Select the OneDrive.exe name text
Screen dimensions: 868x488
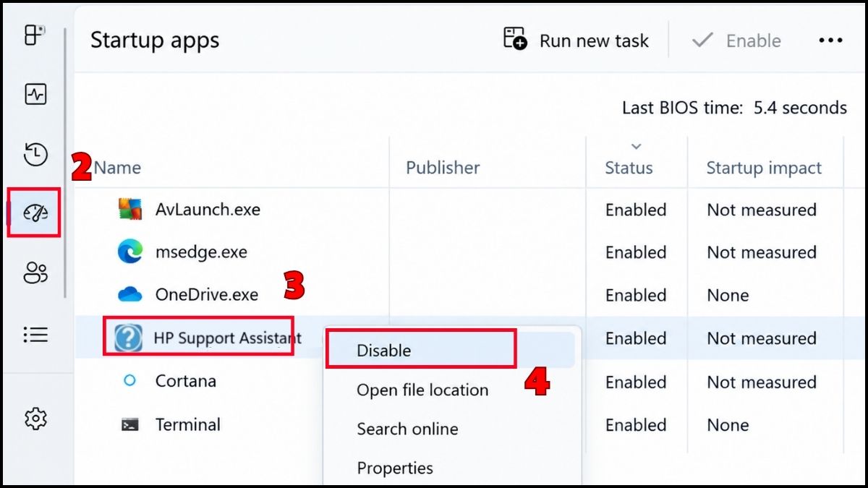pyautogui.click(x=207, y=295)
